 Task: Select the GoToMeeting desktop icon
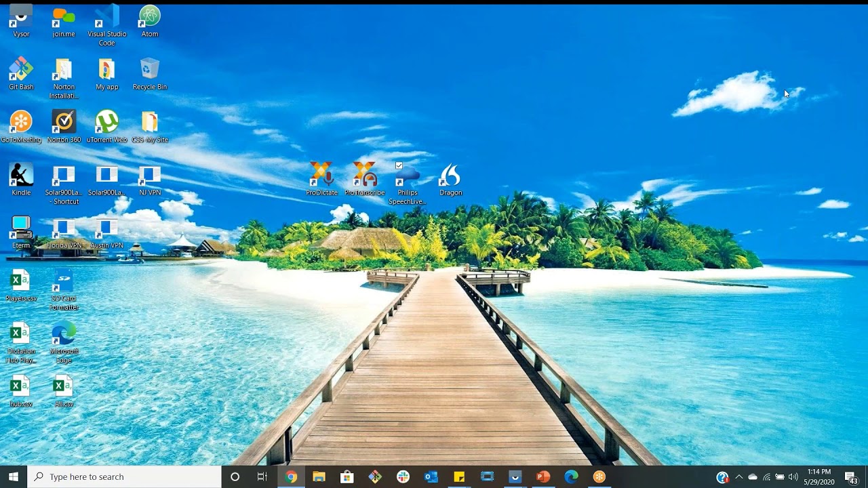[21, 127]
